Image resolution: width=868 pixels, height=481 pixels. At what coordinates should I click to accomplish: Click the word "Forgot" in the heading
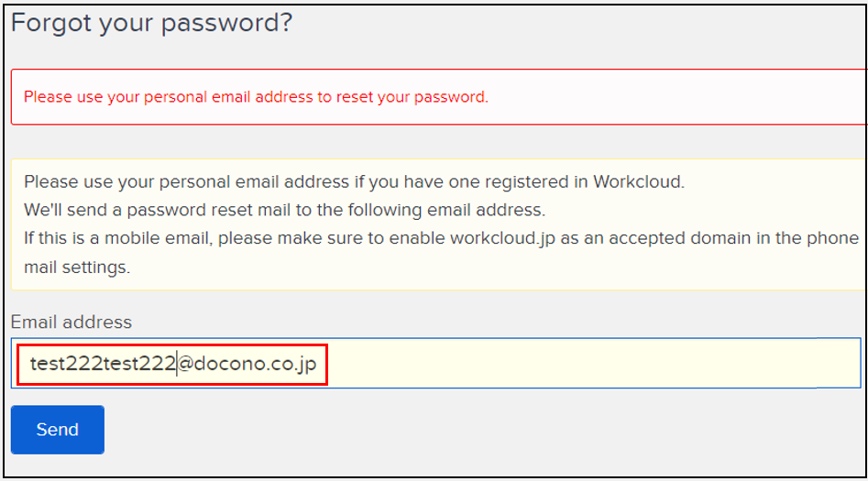[x=50, y=23]
